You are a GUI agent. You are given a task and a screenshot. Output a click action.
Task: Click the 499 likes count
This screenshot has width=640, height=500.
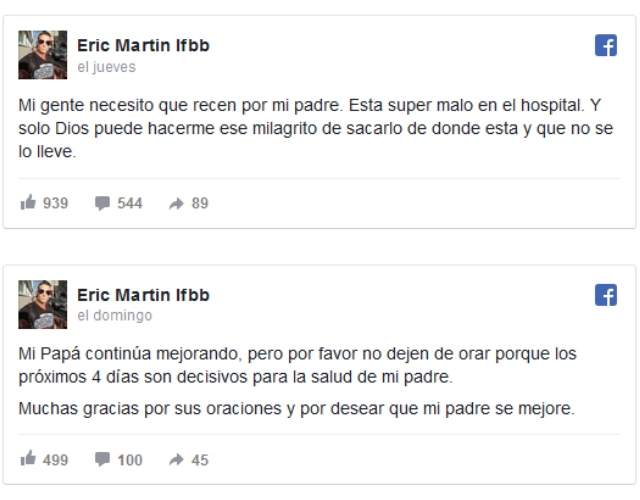(56, 460)
